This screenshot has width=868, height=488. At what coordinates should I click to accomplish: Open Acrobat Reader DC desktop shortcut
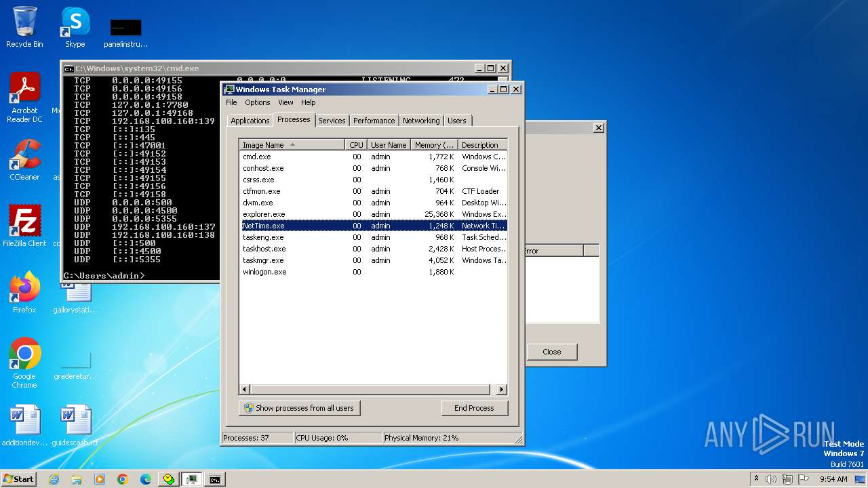coord(24,98)
